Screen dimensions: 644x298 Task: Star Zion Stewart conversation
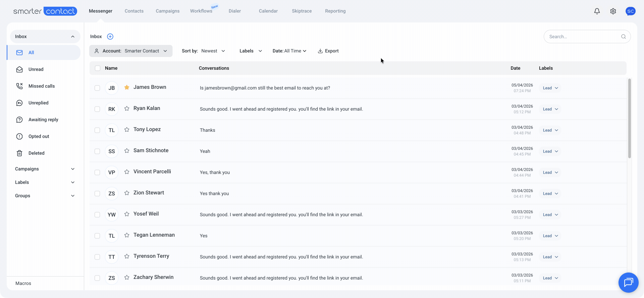coord(127,193)
